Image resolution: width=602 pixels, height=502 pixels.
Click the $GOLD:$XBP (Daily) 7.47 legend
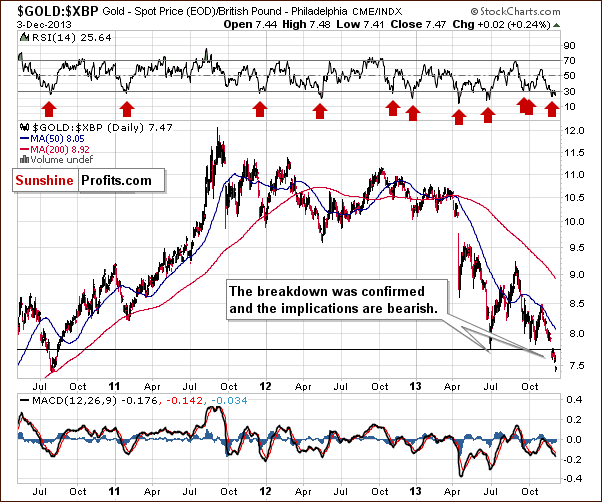[103, 127]
